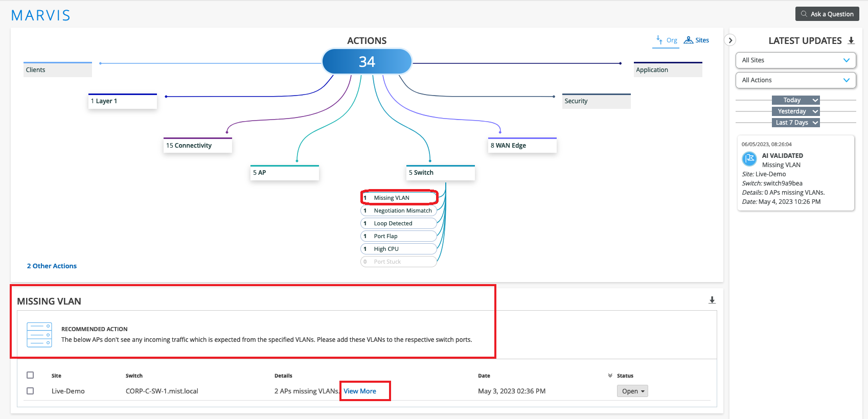The height and width of the screenshot is (419, 868).
Task: Click the Site column header
Action: 56,376
